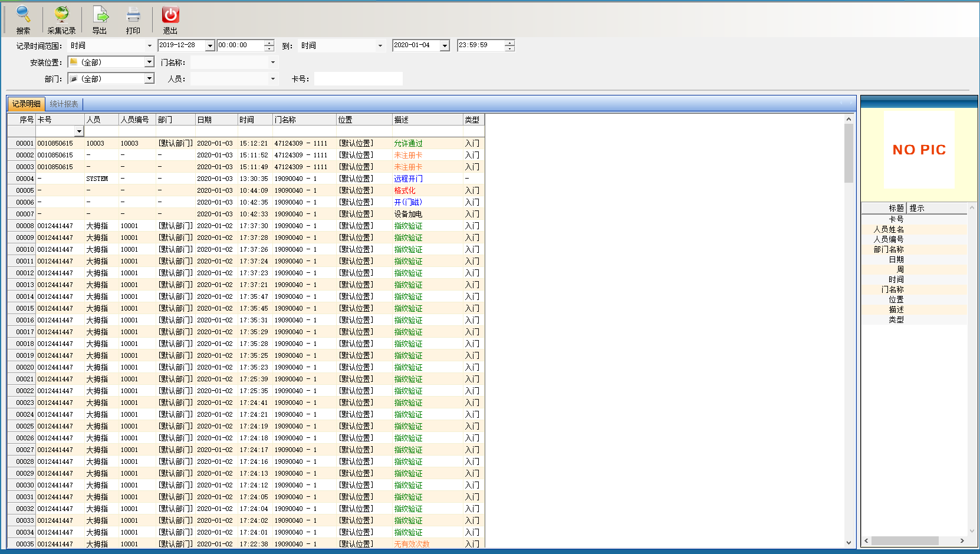Image resolution: width=980 pixels, height=554 pixels.
Task: Click the 导出 export icon
Action: click(x=100, y=15)
